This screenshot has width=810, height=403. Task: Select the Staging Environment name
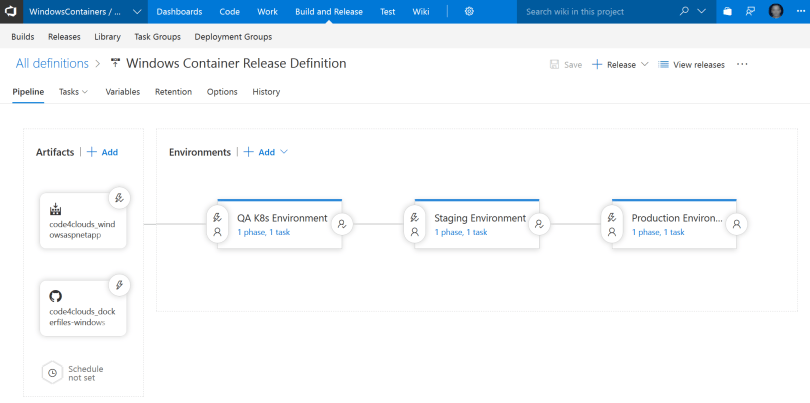(x=480, y=218)
